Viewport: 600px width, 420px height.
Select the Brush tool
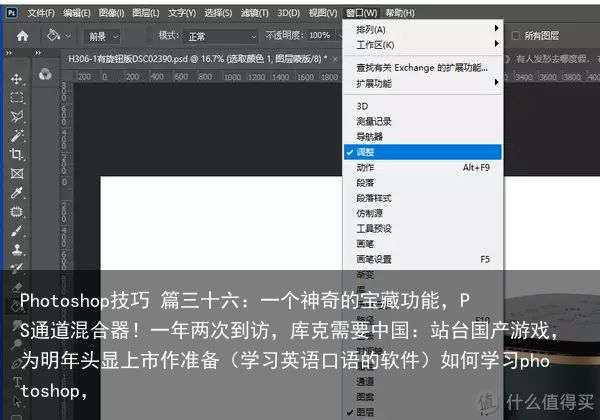[16, 231]
